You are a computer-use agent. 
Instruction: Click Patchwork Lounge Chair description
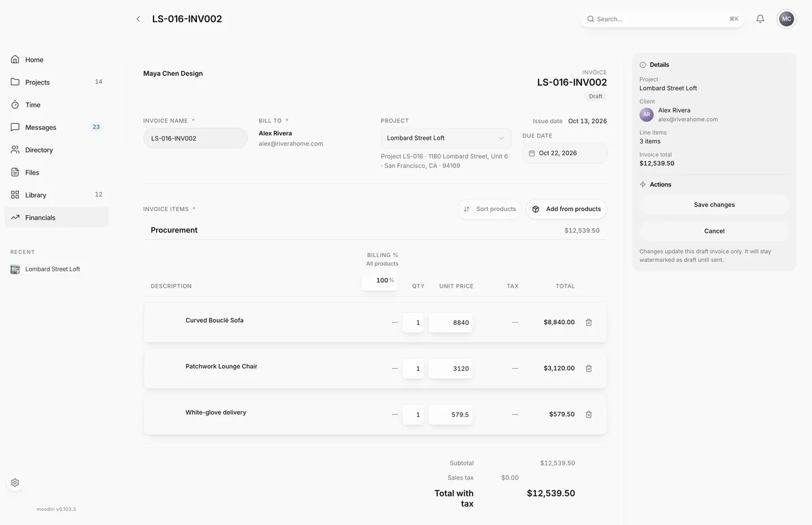(x=221, y=367)
